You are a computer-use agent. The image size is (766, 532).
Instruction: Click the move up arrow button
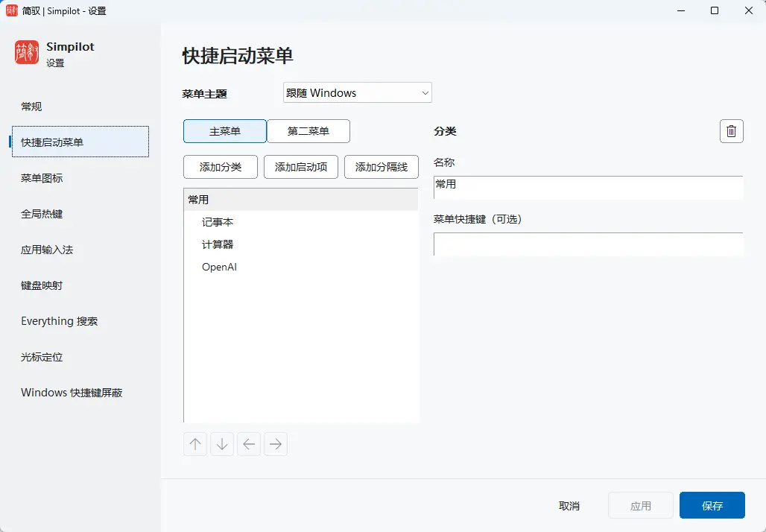point(195,444)
